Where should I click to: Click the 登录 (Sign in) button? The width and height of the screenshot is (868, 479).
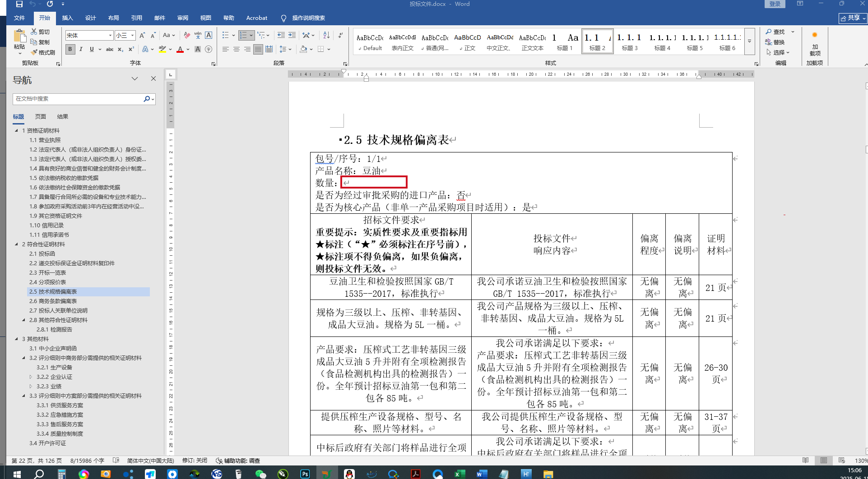tap(775, 4)
